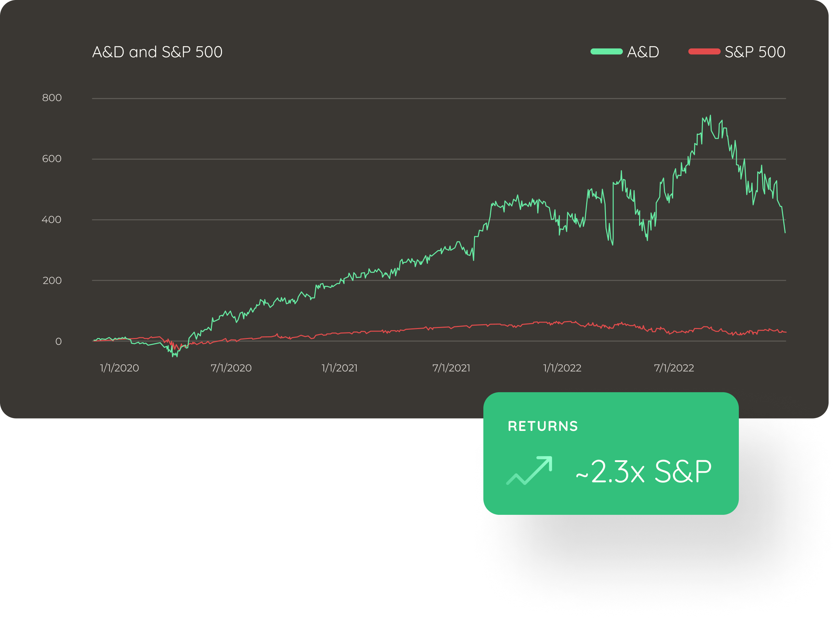Select the 7/1/2020 date label
Screen dimensions: 840x626
pos(231,368)
